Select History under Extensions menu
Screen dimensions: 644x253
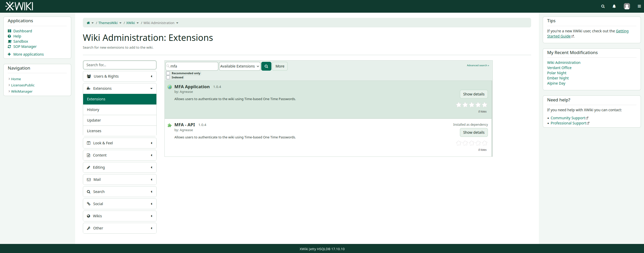tap(120, 110)
